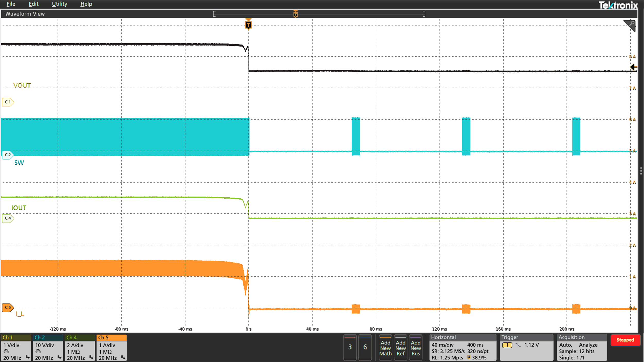Open the Horizontal settings badge
The height and width of the screenshot is (362, 644).
(x=463, y=348)
